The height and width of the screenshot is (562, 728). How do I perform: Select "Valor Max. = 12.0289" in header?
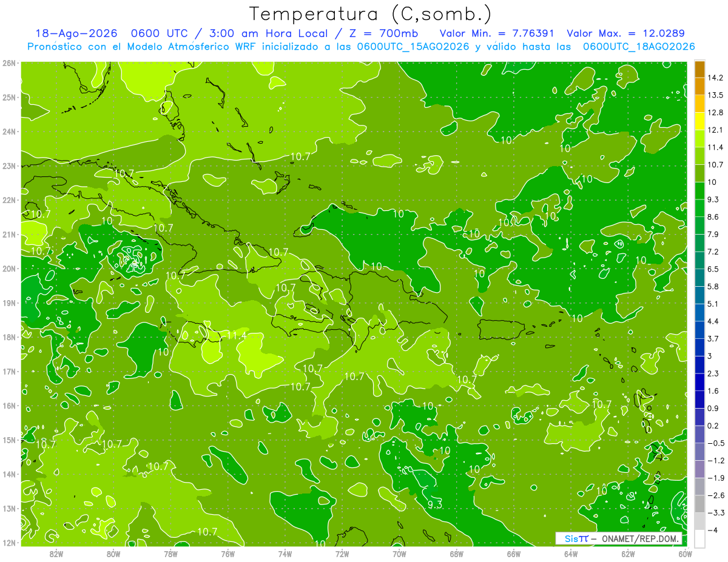[x=625, y=33]
